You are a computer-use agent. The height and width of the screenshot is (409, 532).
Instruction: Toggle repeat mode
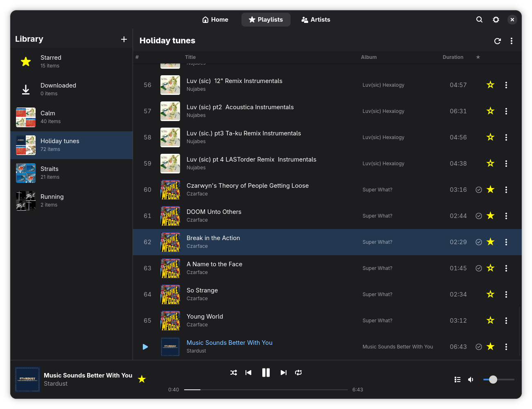point(298,373)
